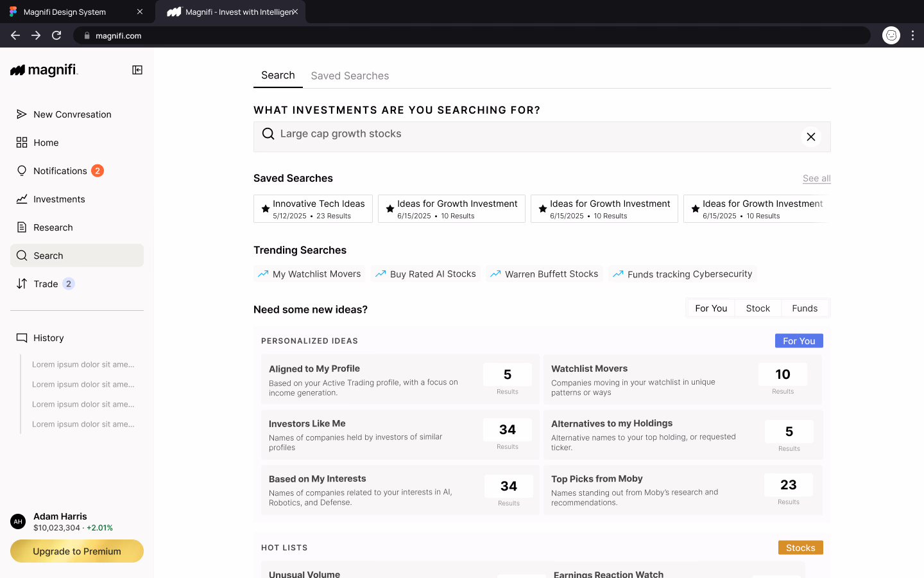This screenshot has width=924, height=578.
Task: Select the For You filter
Action: (x=711, y=308)
